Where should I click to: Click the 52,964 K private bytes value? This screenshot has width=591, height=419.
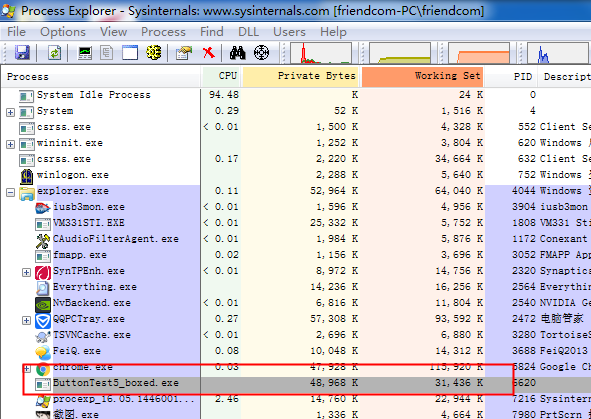point(334,191)
